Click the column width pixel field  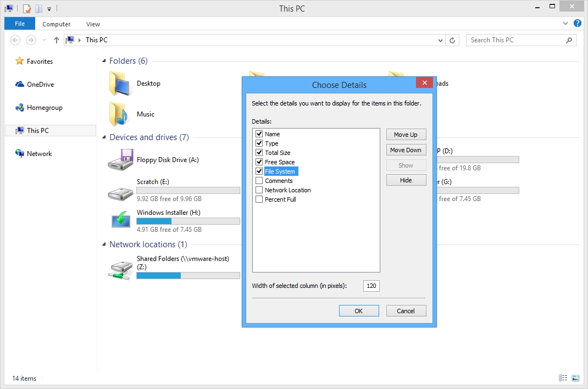(x=371, y=286)
